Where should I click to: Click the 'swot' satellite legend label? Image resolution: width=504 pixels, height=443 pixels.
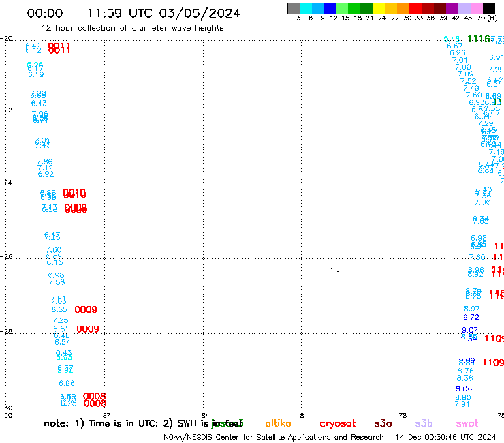click(467, 423)
